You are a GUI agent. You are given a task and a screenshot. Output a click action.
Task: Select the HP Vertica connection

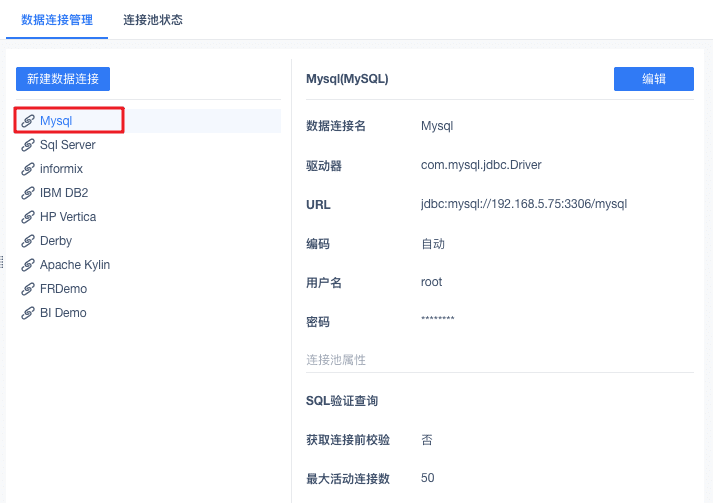68,217
